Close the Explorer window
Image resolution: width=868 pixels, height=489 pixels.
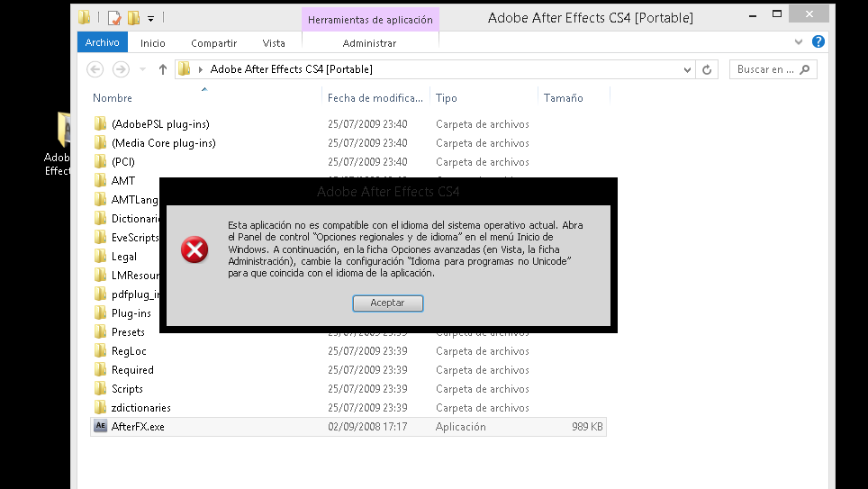coord(809,14)
